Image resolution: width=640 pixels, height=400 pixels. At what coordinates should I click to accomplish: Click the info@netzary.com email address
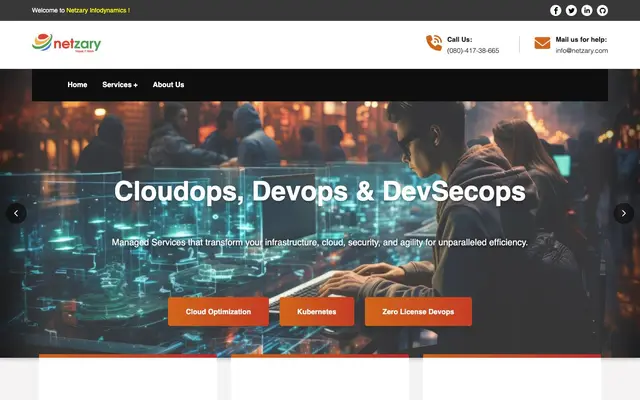tap(582, 51)
